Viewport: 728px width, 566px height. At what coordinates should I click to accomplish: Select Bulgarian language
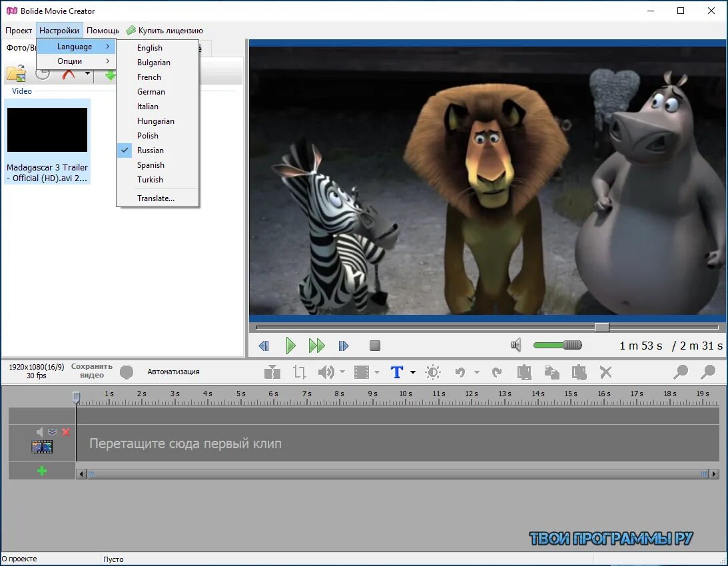[x=157, y=62]
